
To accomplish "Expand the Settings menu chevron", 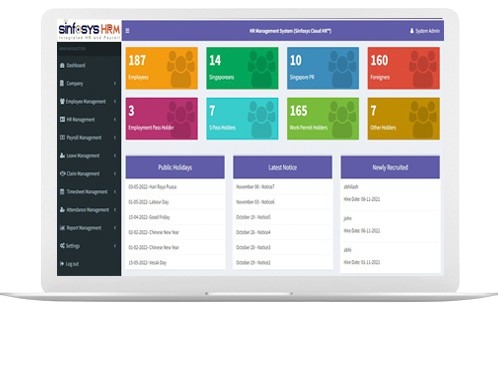I will pos(115,246).
